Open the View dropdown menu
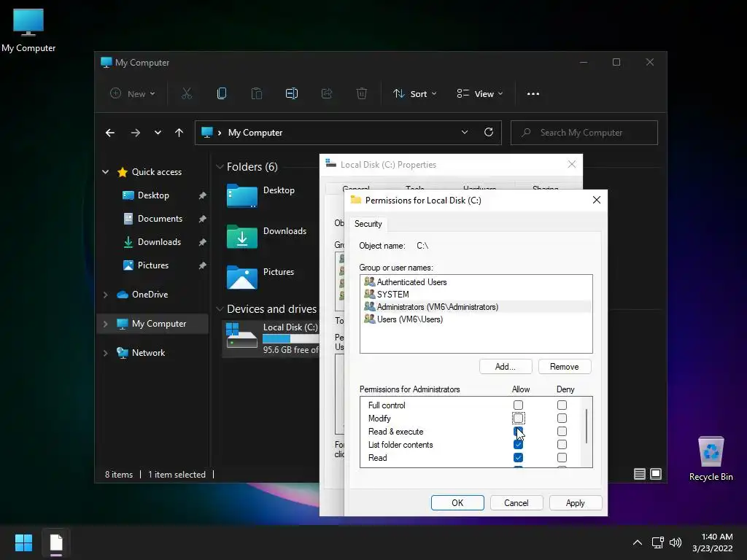The image size is (747, 560). pos(480,94)
